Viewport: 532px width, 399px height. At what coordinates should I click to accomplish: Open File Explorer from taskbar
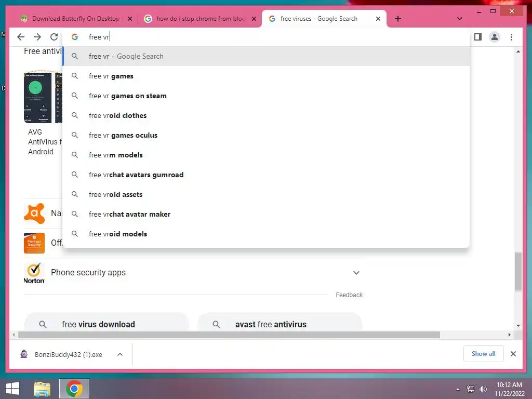[x=42, y=389]
